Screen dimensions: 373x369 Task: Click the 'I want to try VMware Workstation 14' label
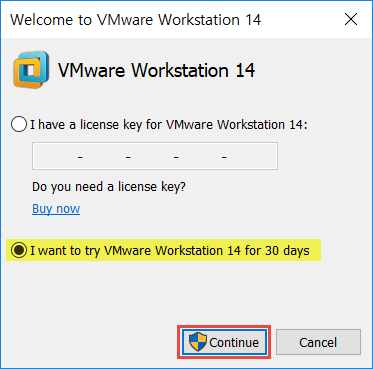click(x=170, y=250)
